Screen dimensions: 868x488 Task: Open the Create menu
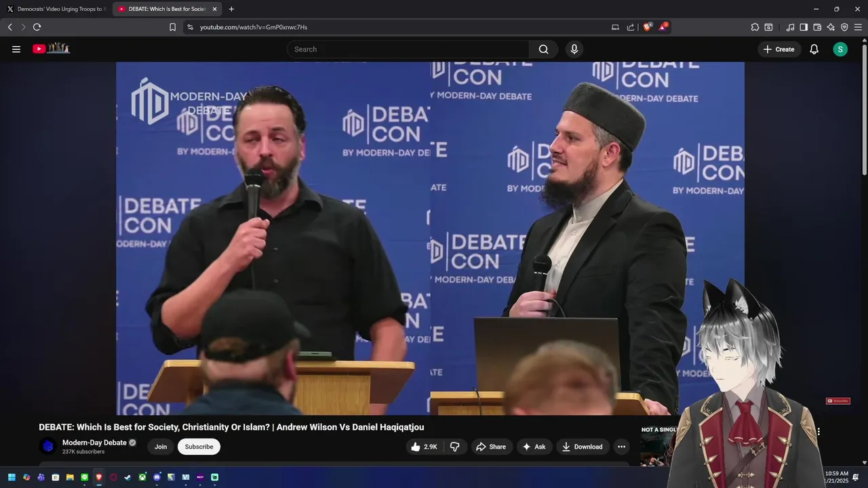coord(778,49)
